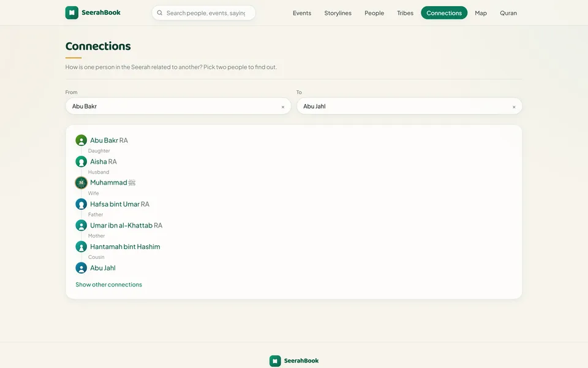The height and width of the screenshot is (368, 588).
Task: Click the search magnifier icon
Action: click(x=160, y=13)
